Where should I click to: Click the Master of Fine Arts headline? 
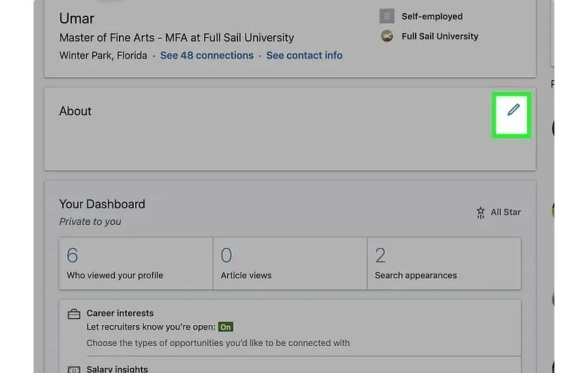pyautogui.click(x=177, y=38)
